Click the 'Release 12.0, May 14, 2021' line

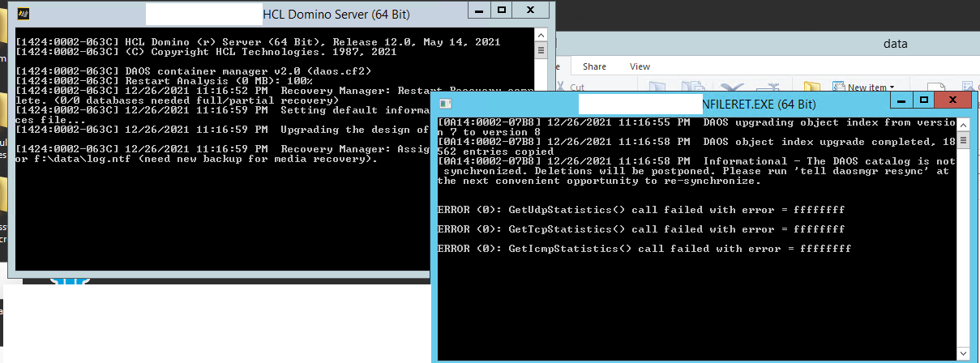click(x=258, y=42)
